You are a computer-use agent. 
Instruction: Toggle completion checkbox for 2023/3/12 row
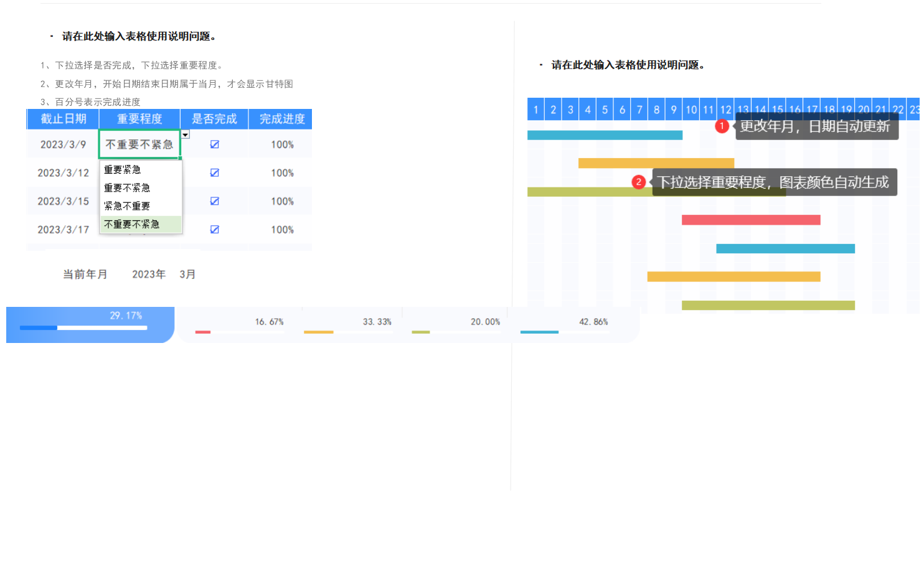tap(214, 173)
